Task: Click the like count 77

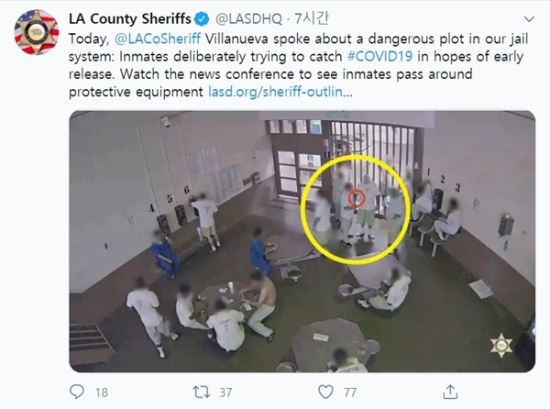Action: click(x=350, y=392)
